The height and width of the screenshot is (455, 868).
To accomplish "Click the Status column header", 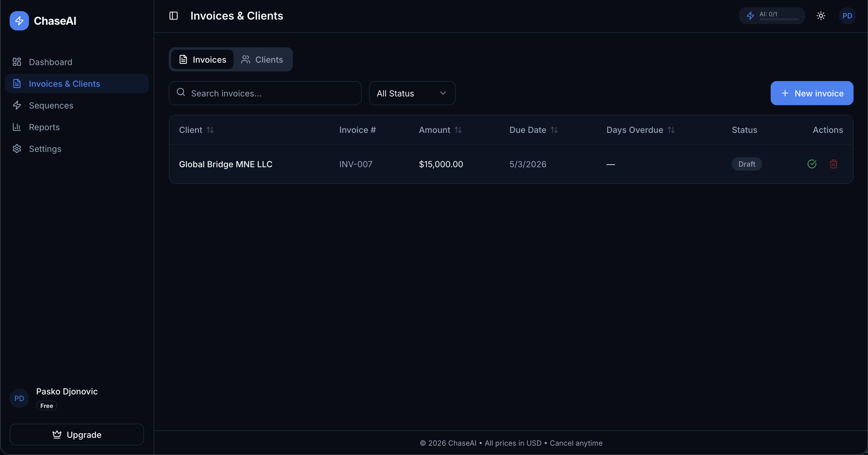I will coord(744,130).
